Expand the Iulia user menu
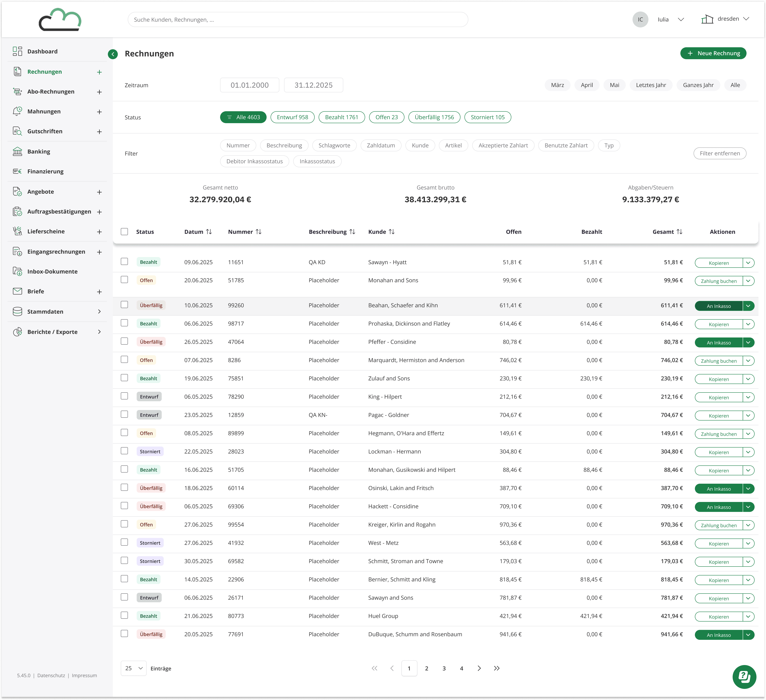Viewport: 766px width, 700px height. point(681,20)
